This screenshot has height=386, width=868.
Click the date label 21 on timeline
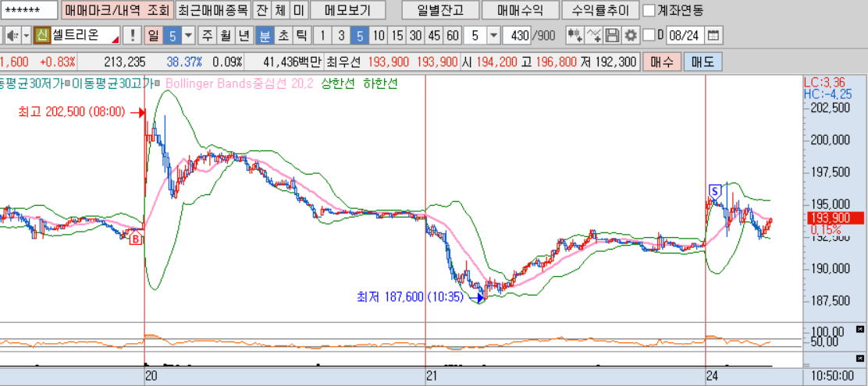point(432,376)
